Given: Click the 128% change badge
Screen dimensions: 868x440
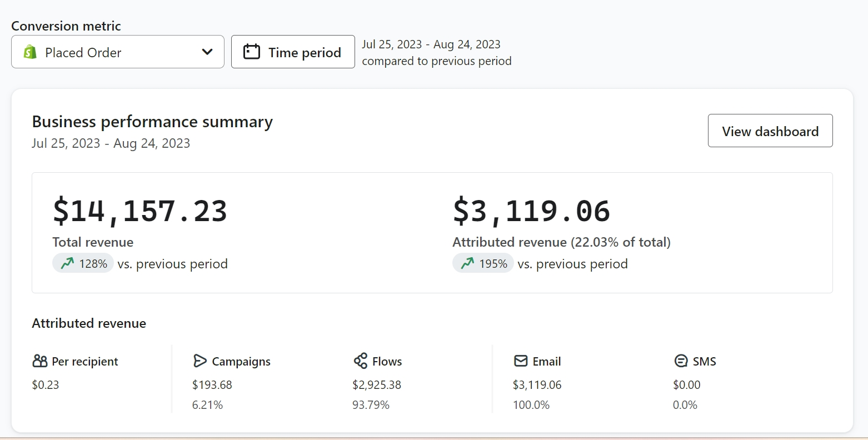Looking at the screenshot, I should point(83,263).
